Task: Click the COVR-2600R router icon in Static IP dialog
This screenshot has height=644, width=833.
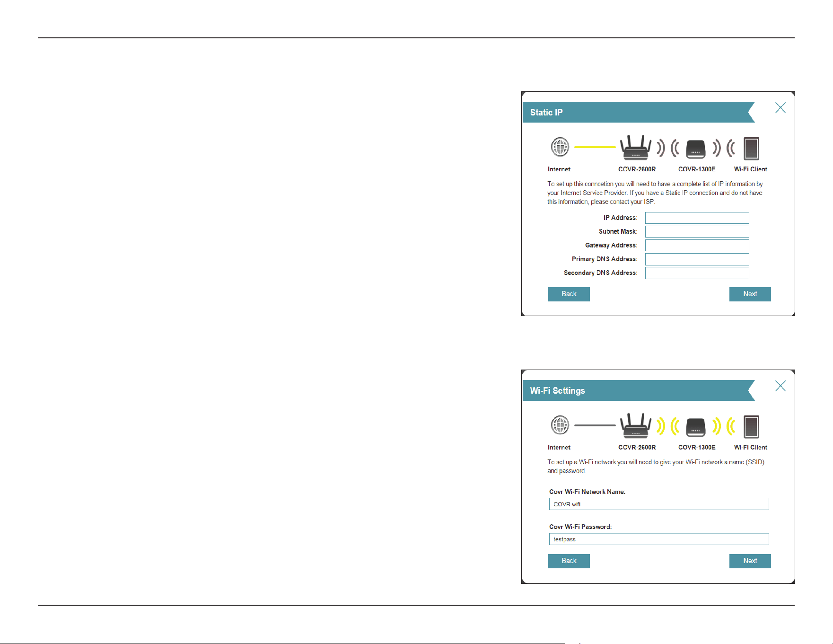Action: pos(636,147)
